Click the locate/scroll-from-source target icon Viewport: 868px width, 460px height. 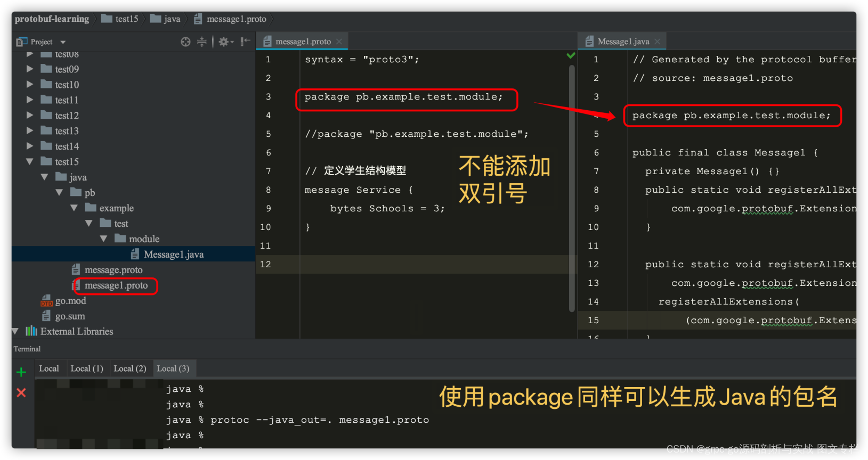tap(185, 42)
